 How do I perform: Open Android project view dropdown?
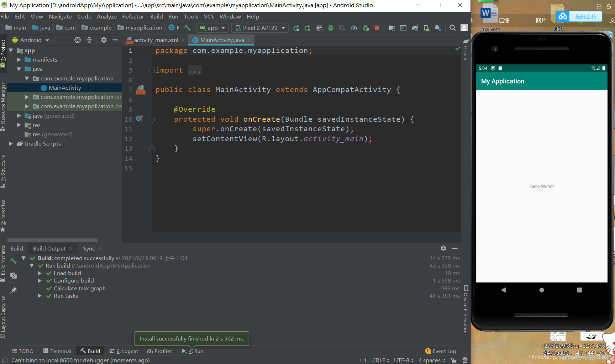click(31, 40)
